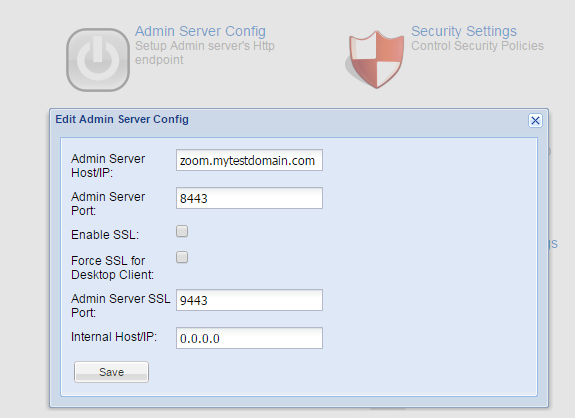The width and height of the screenshot is (575, 418).
Task: Select the "Enable SSL:" label text
Action: tap(105, 235)
